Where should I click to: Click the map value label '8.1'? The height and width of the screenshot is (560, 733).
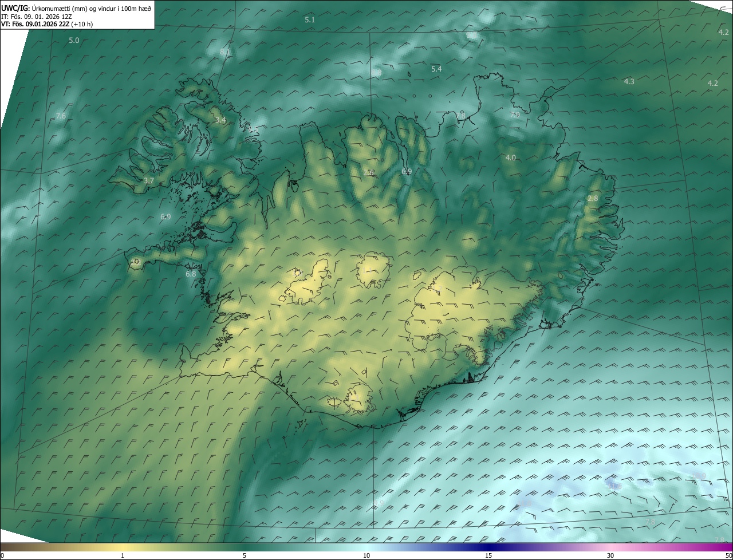225,52
